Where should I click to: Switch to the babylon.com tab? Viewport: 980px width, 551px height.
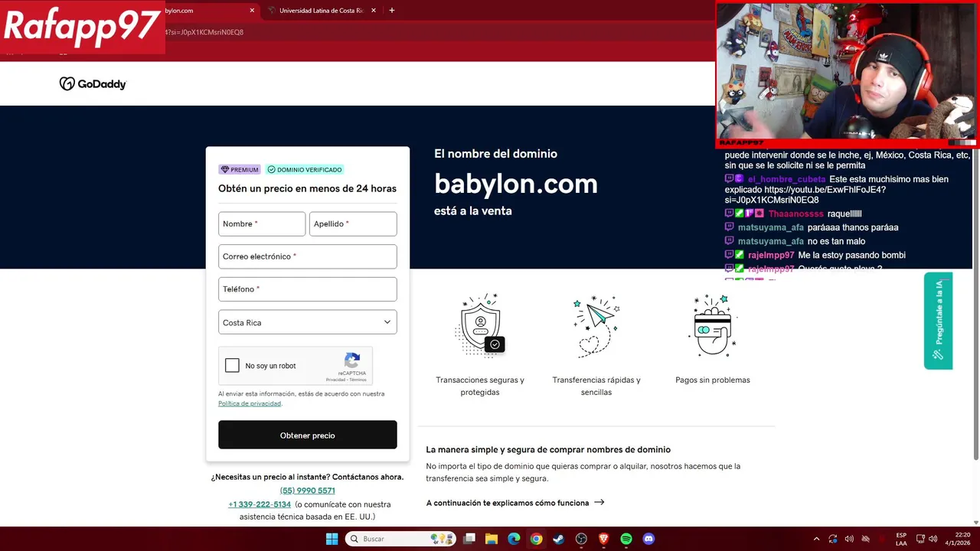click(x=208, y=11)
